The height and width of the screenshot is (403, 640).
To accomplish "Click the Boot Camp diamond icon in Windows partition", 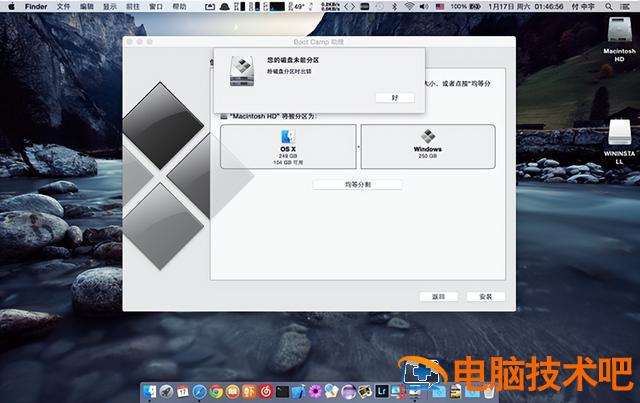I will (428, 136).
